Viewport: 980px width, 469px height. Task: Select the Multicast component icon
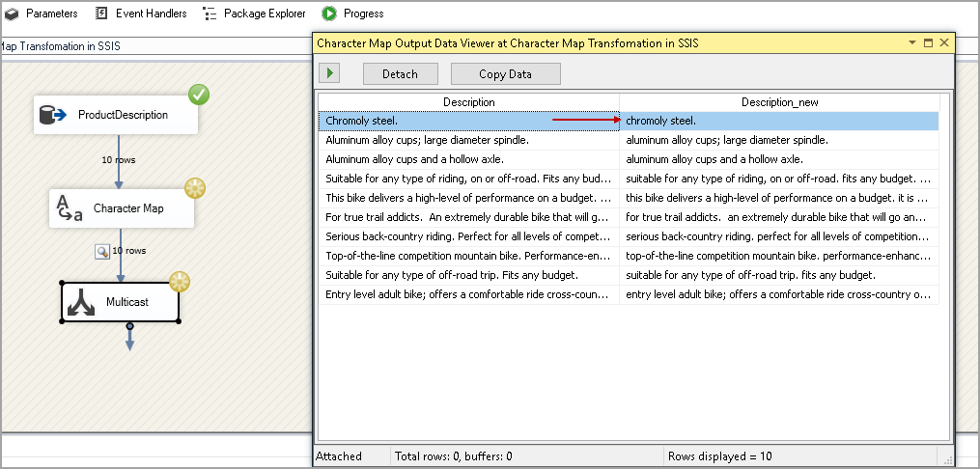tap(80, 302)
